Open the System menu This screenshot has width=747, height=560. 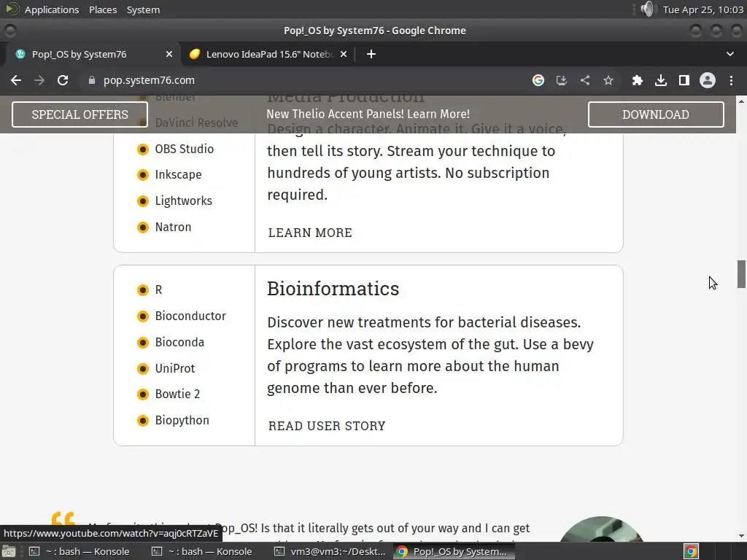click(143, 9)
